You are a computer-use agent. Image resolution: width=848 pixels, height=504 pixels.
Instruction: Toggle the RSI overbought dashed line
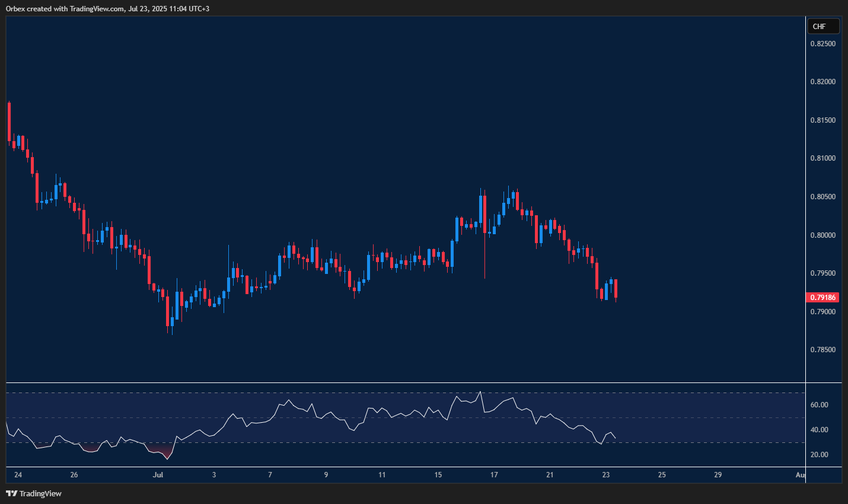coord(356,392)
